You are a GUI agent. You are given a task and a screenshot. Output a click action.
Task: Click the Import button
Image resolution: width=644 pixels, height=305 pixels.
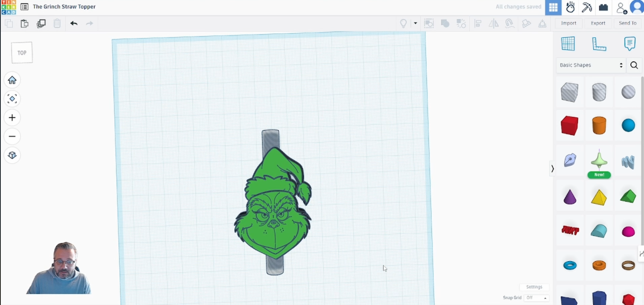tap(568, 23)
